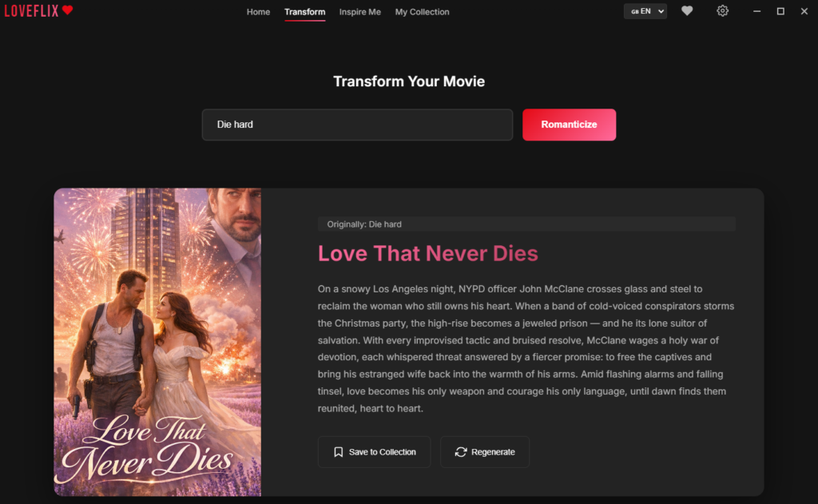
Task: Click the circular arrows Regenerate icon
Action: click(x=461, y=452)
